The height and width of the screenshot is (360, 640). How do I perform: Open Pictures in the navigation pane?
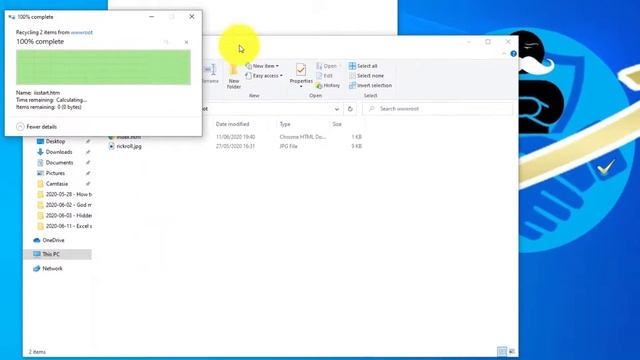[x=55, y=173]
